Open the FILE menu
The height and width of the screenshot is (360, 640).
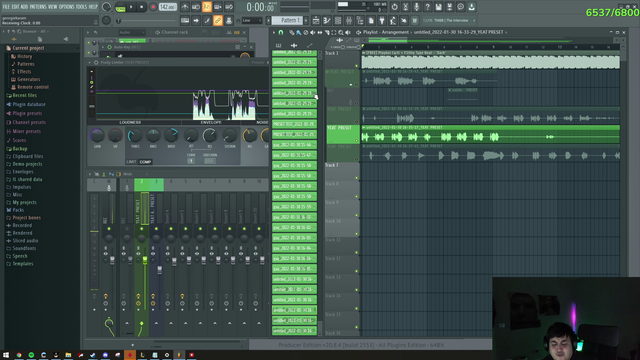coord(6,7)
